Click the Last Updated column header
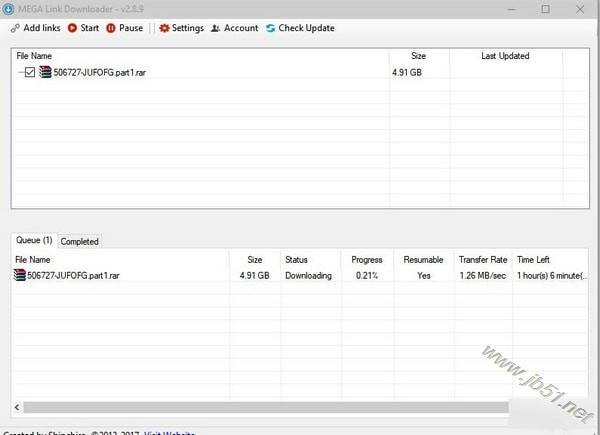The width and height of the screenshot is (600, 435). tap(505, 56)
